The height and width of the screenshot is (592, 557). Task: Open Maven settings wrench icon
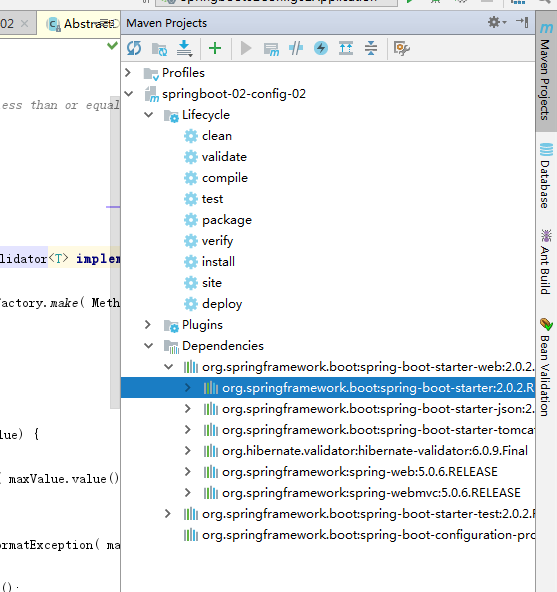(x=401, y=48)
